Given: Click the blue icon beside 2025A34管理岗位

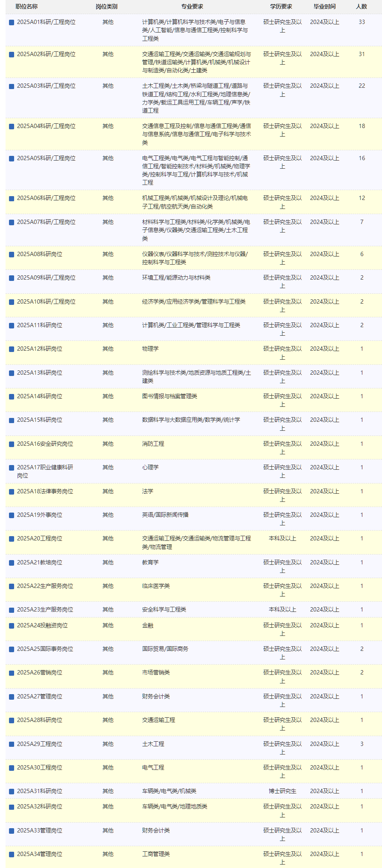Looking at the screenshot, I should [12, 854].
